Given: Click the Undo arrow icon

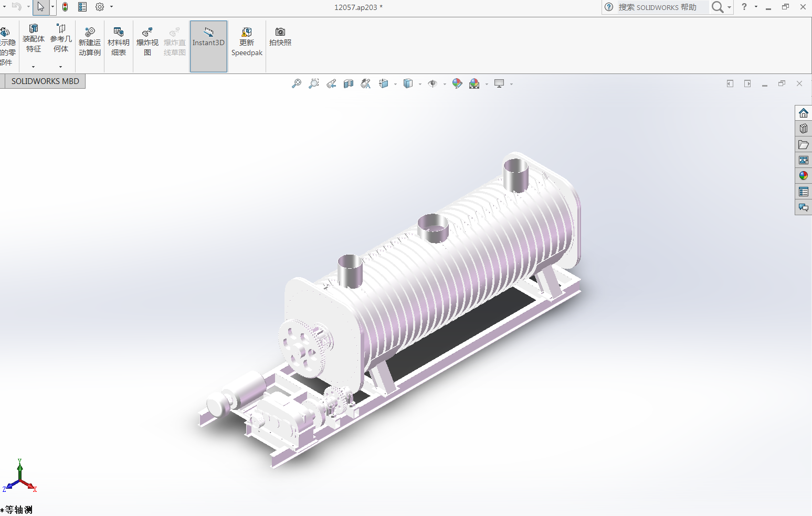Looking at the screenshot, I should pyautogui.click(x=17, y=7).
